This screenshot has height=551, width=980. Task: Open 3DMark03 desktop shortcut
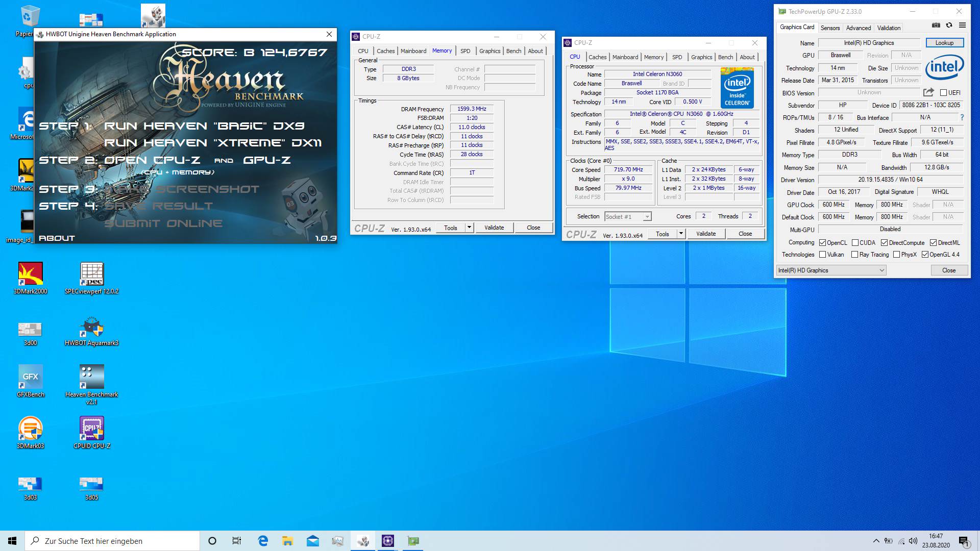pos(31,433)
